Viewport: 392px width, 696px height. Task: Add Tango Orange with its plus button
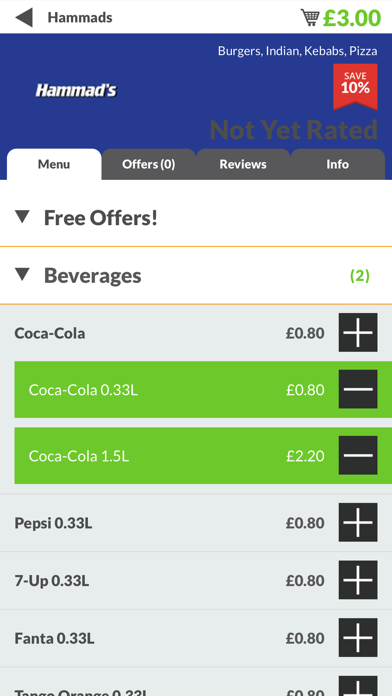coord(358,686)
